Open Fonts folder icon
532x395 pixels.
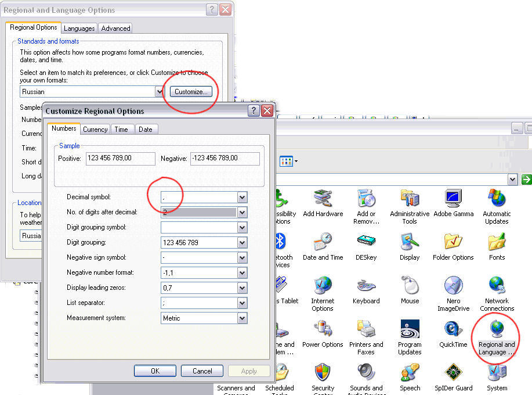point(497,242)
